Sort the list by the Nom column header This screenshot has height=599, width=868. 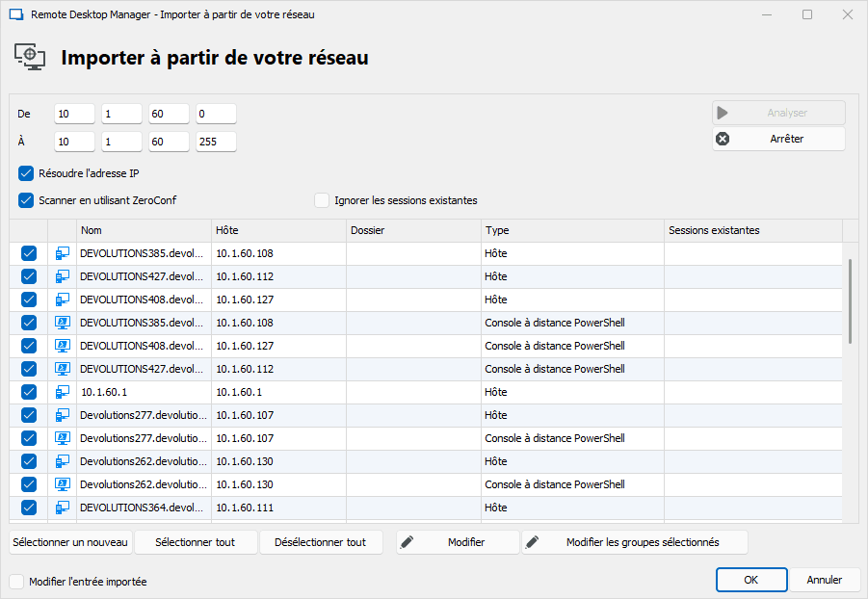point(143,230)
